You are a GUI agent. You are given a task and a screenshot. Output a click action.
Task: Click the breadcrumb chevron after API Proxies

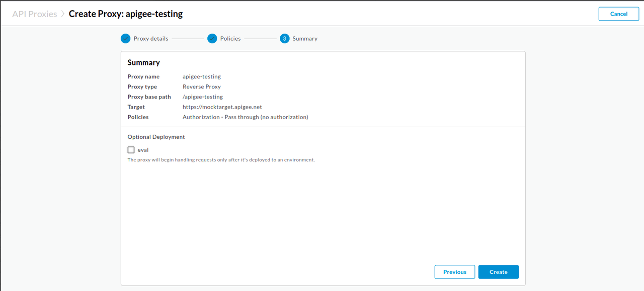tap(63, 14)
